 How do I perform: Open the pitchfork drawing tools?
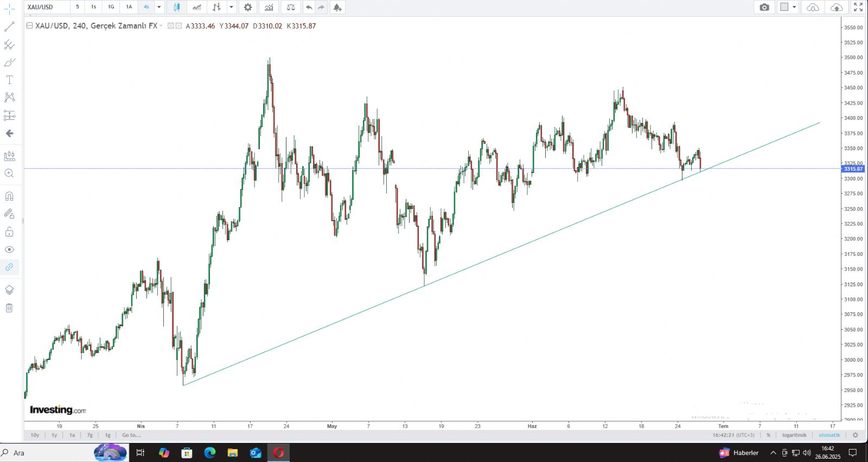click(x=9, y=44)
